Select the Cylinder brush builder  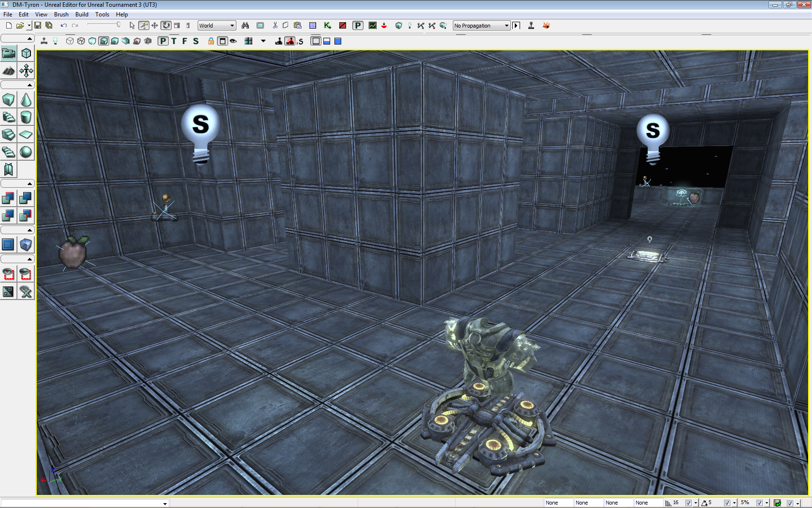[26, 117]
